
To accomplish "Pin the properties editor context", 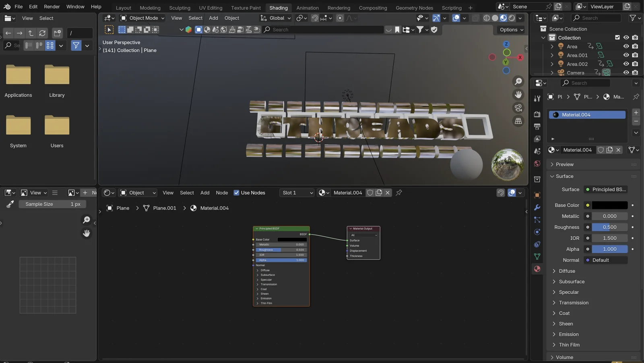I will [636, 97].
